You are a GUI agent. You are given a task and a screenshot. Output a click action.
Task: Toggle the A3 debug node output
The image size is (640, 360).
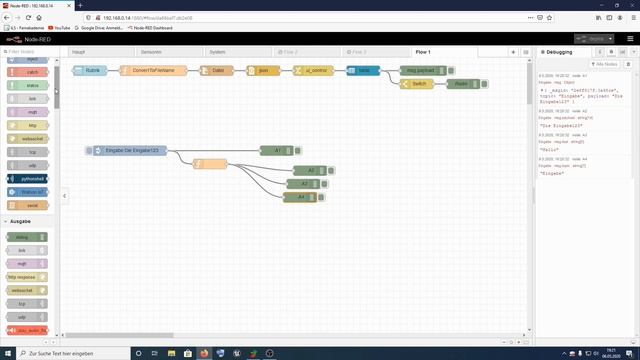point(324,184)
